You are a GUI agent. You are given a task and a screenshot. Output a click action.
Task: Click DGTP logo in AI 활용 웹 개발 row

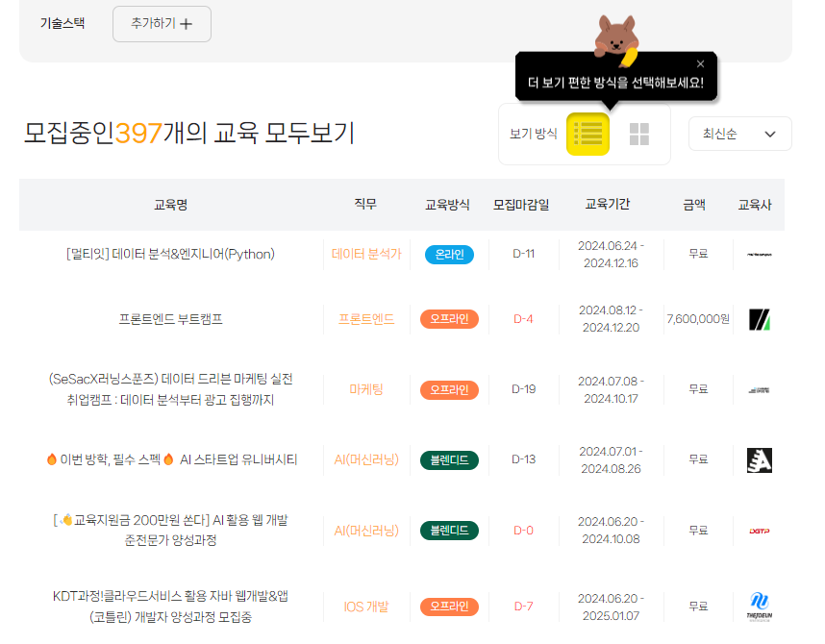click(x=760, y=531)
